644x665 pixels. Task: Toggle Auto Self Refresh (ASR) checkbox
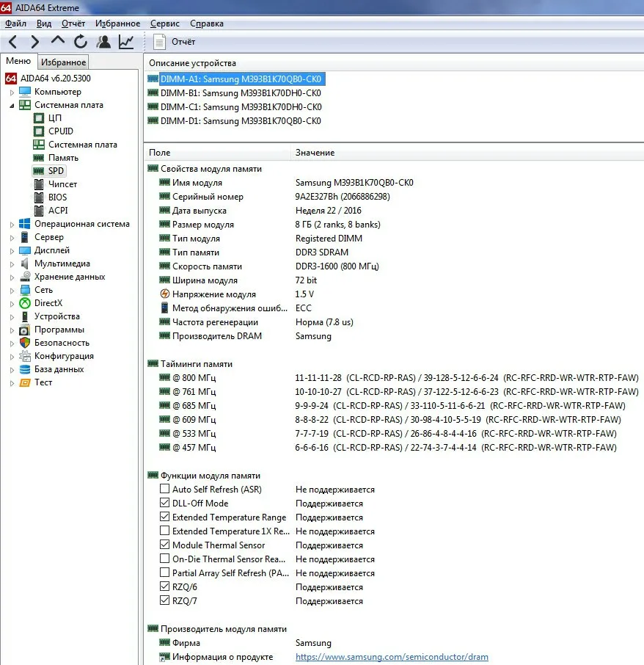coord(164,489)
